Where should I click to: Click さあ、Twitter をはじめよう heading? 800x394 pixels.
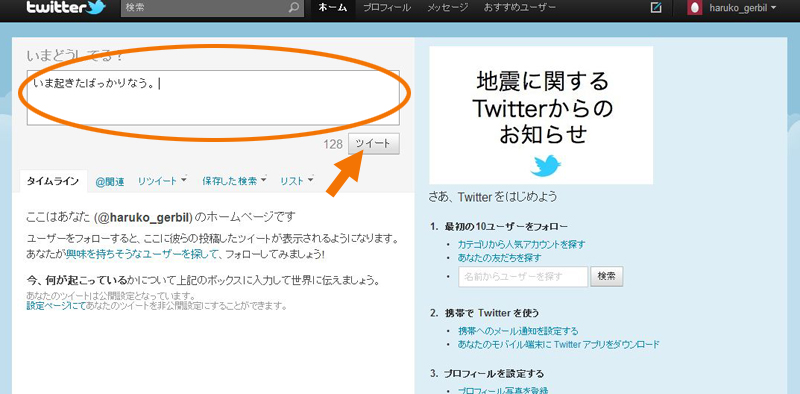point(493,196)
